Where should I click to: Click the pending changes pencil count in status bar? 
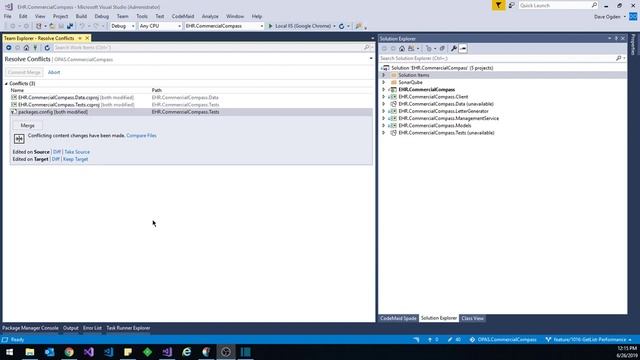point(454,340)
